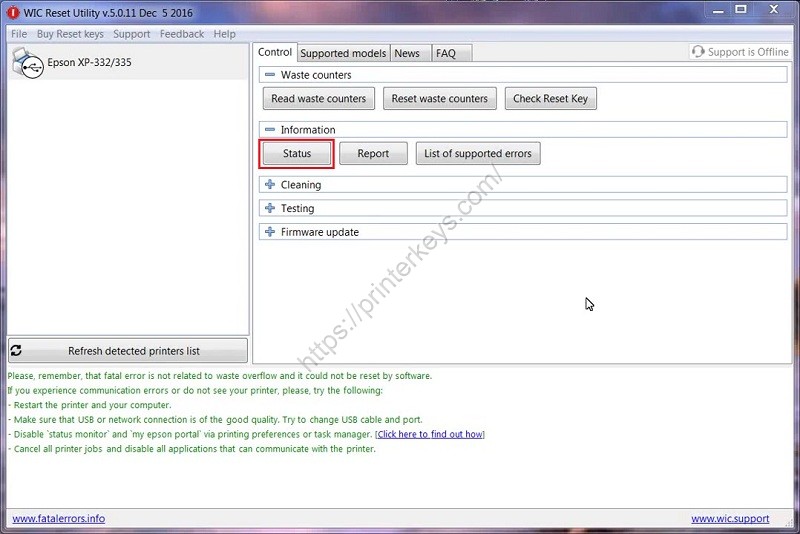Click Refresh detected printers list button
Image resolution: width=800 pixels, height=534 pixels.
tap(128, 350)
